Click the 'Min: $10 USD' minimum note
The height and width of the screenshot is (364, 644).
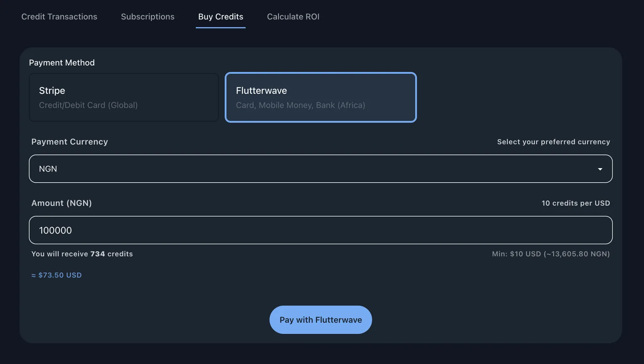551,254
